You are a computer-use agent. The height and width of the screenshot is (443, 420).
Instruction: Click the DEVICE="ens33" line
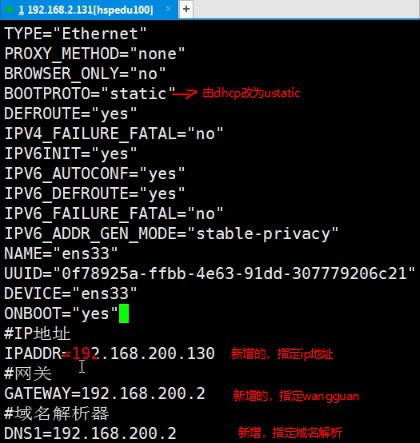[71, 294]
